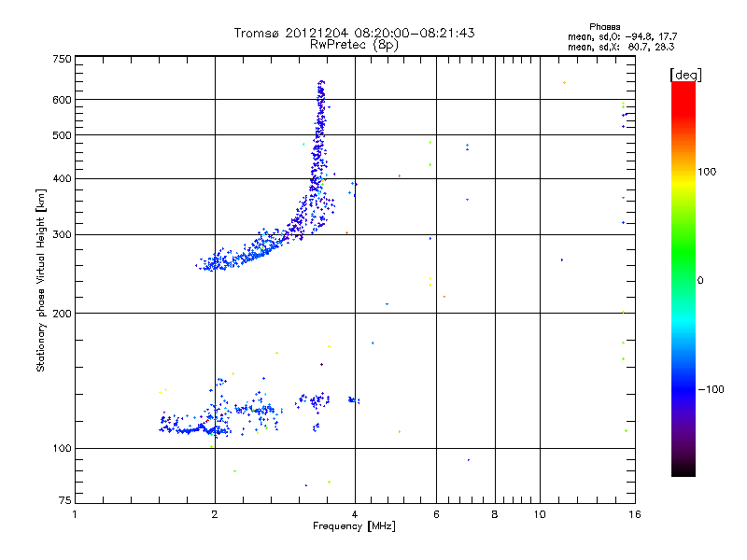Select the 'RwPretec (8p)' subtitle text
This screenshot has width=747, height=560.
tap(354, 45)
